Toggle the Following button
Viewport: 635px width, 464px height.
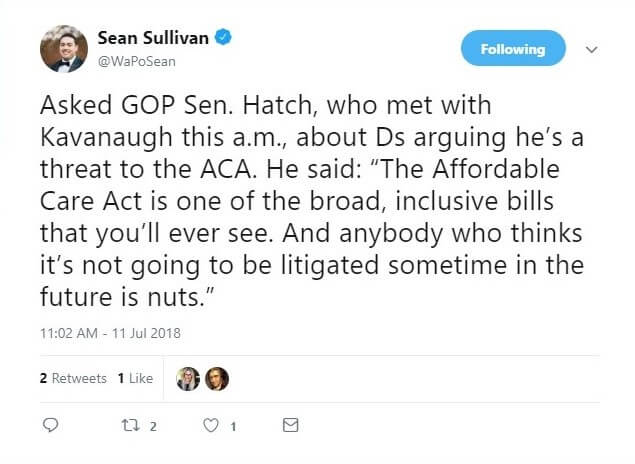[x=513, y=48]
